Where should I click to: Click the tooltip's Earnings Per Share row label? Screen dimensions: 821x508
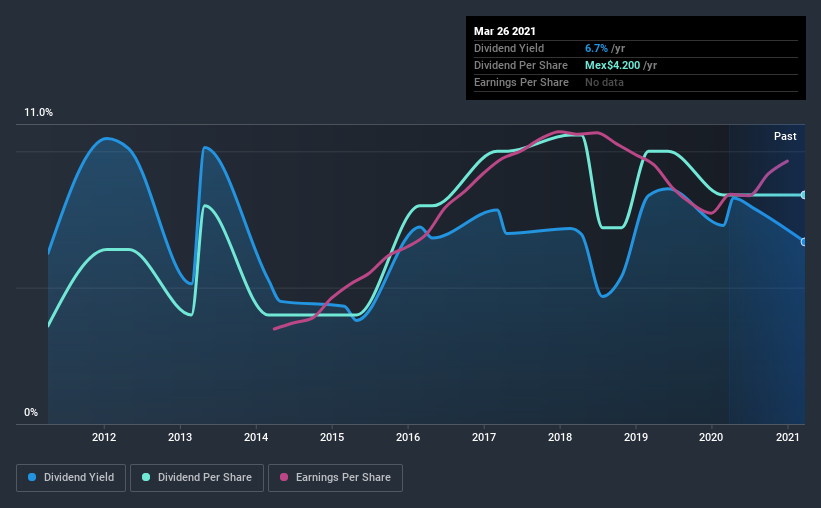(x=521, y=82)
